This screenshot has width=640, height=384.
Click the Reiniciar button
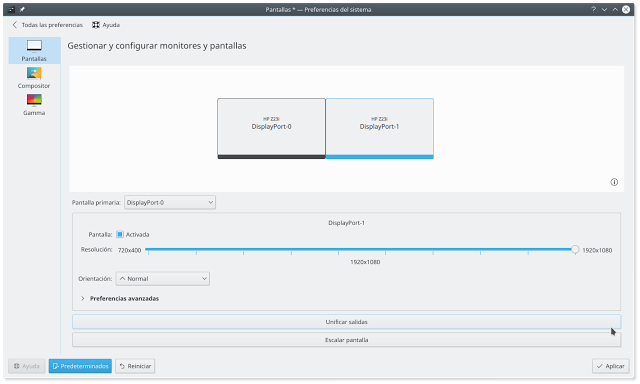coord(135,366)
